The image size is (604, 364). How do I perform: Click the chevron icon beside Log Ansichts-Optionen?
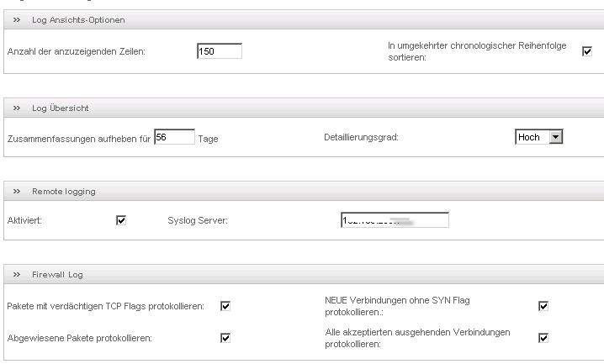tap(17, 19)
